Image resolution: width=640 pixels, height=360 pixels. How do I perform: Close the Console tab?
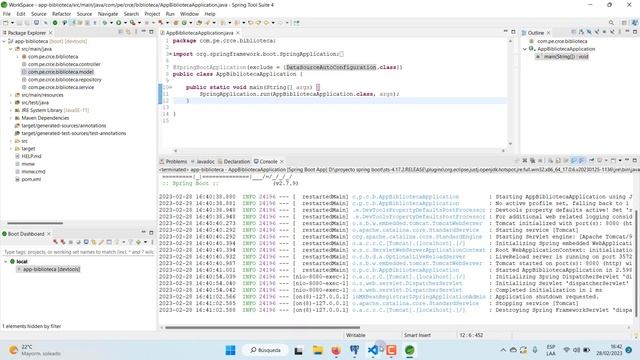[x=282, y=162]
